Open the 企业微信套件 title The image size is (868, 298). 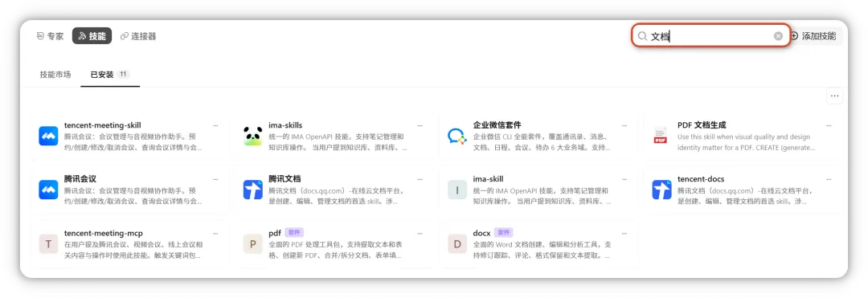coord(497,125)
